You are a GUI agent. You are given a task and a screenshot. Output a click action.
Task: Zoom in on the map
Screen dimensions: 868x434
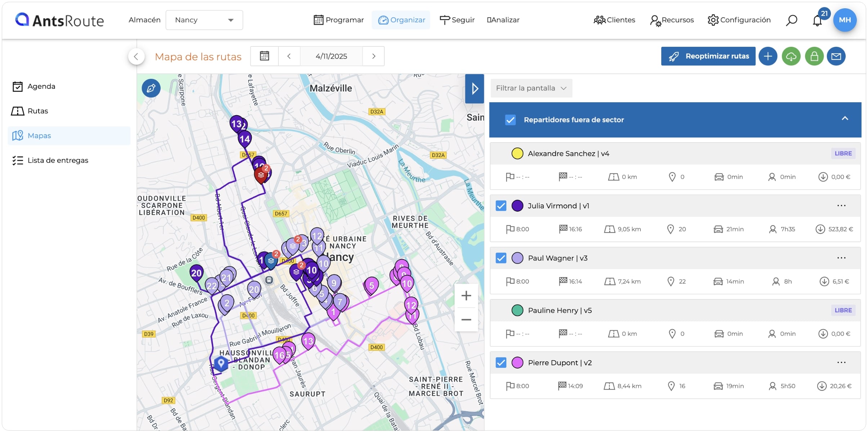pyautogui.click(x=466, y=296)
